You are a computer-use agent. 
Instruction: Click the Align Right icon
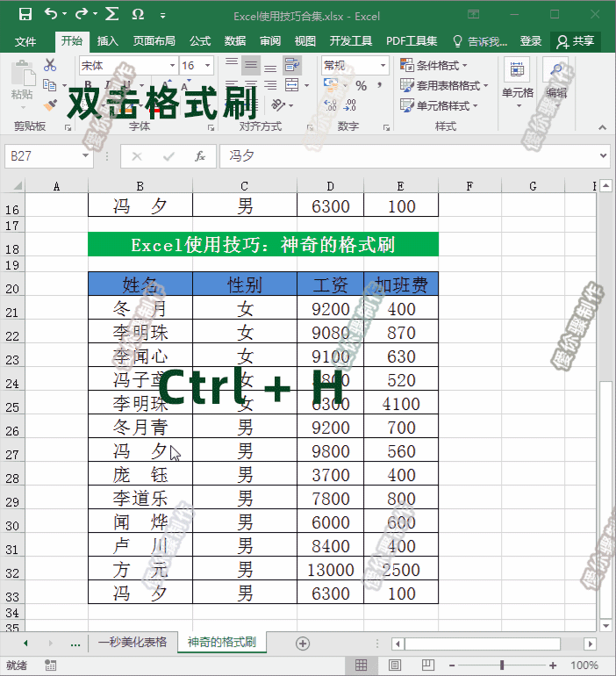point(270,85)
